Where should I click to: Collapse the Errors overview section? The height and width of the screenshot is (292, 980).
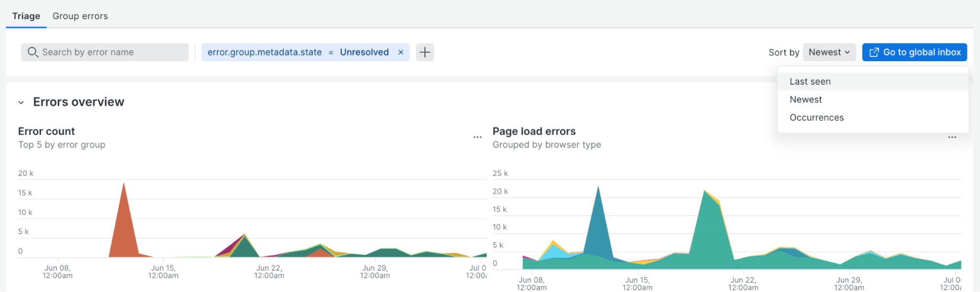21,102
